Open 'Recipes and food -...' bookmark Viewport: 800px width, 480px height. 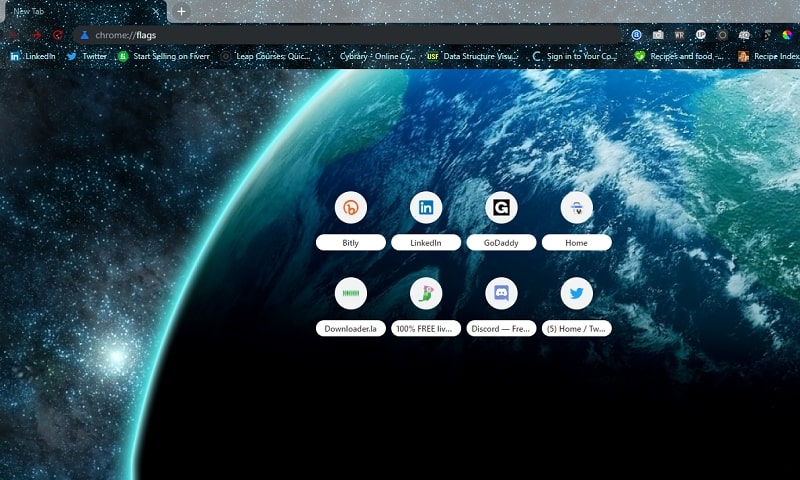click(x=686, y=56)
